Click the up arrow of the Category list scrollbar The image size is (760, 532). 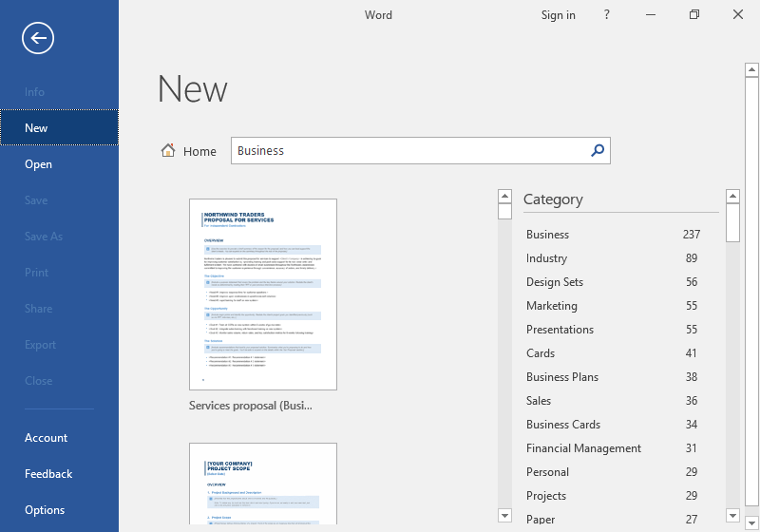tap(732, 196)
